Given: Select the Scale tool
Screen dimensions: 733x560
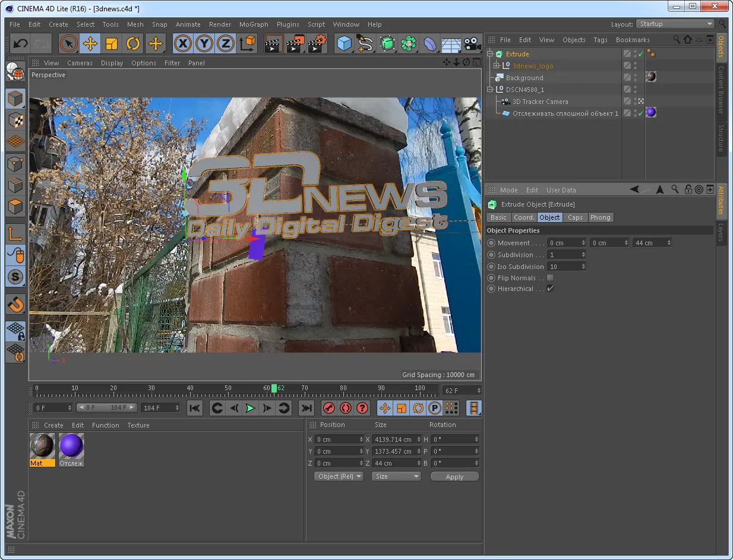Looking at the screenshot, I should [x=112, y=43].
